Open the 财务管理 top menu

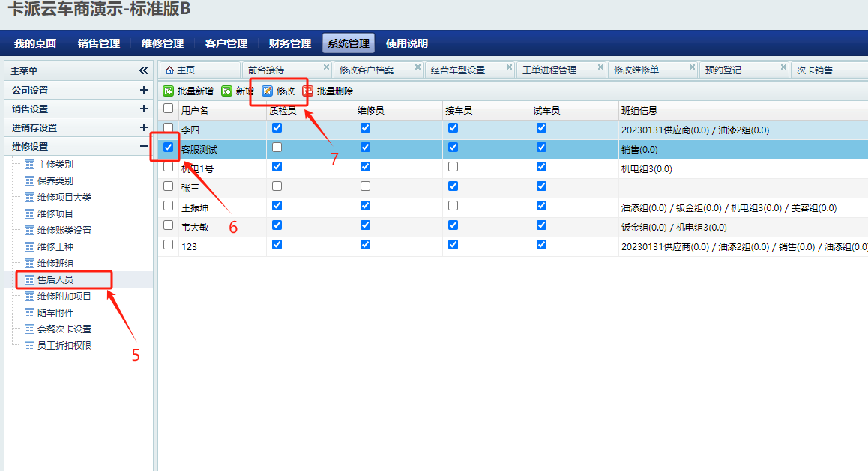(290, 43)
